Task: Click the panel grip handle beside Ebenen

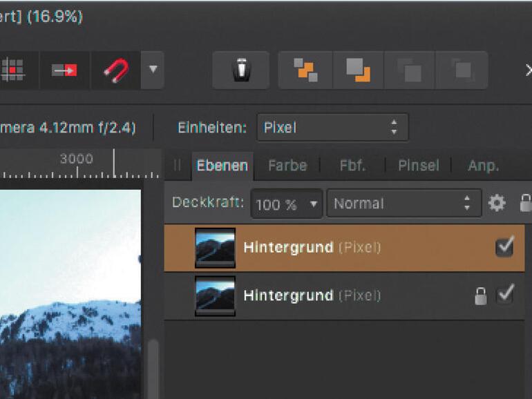Action: 177,166
